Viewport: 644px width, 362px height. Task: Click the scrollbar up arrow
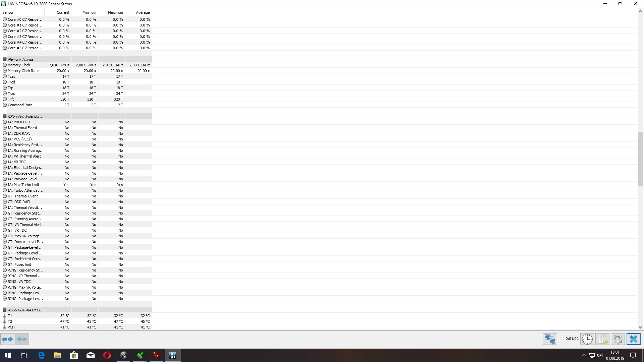pyautogui.click(x=640, y=11)
